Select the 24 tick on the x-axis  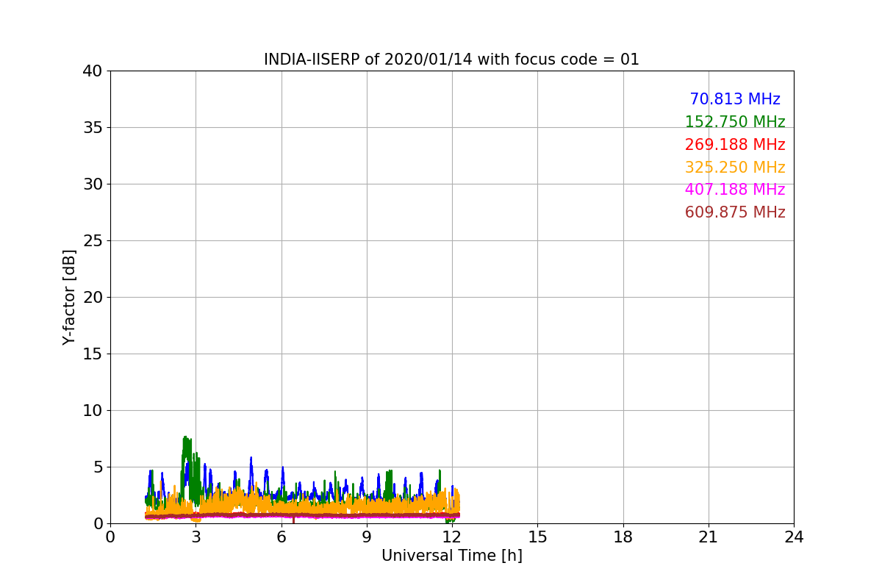point(793,537)
